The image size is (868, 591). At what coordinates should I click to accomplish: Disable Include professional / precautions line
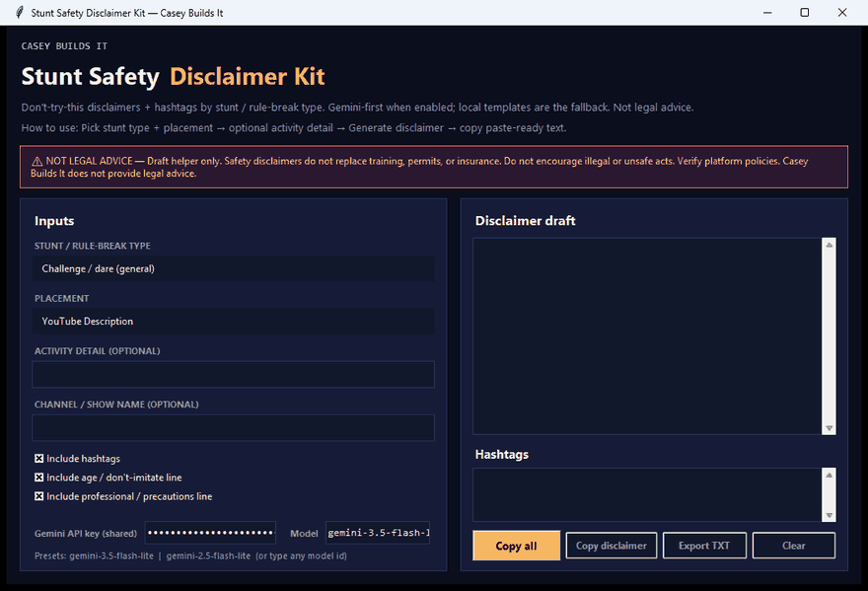(x=38, y=496)
